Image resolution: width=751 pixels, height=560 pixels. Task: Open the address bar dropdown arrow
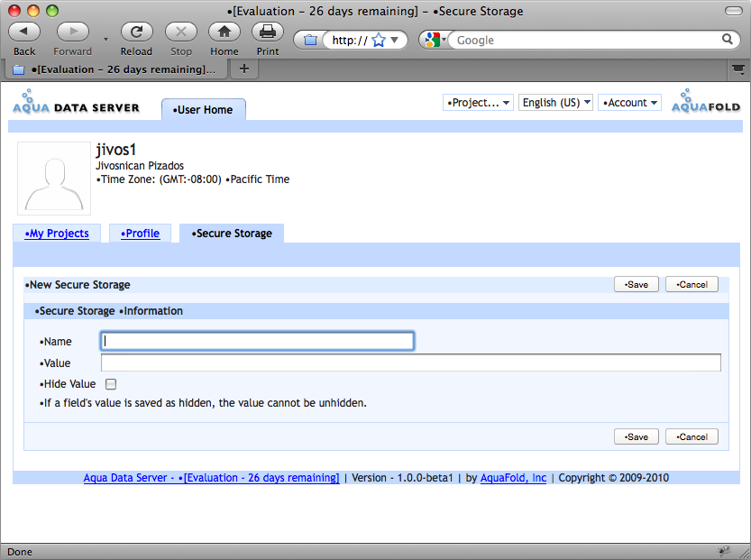point(395,40)
